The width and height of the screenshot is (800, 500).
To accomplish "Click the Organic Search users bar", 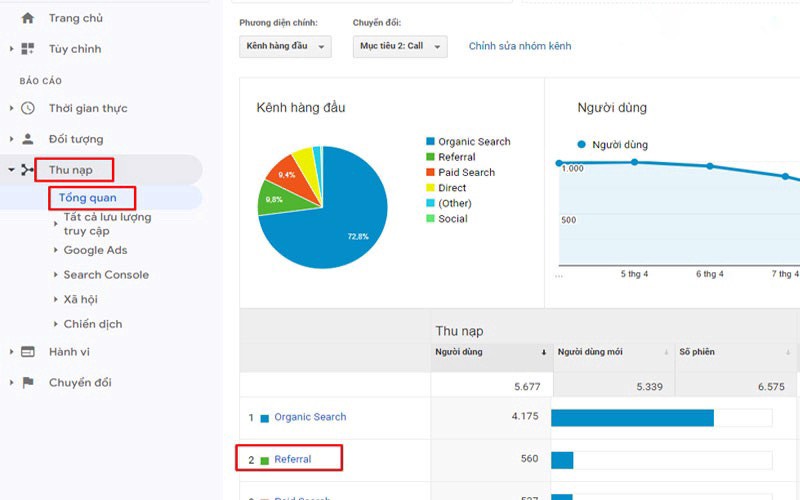I will tap(632, 417).
